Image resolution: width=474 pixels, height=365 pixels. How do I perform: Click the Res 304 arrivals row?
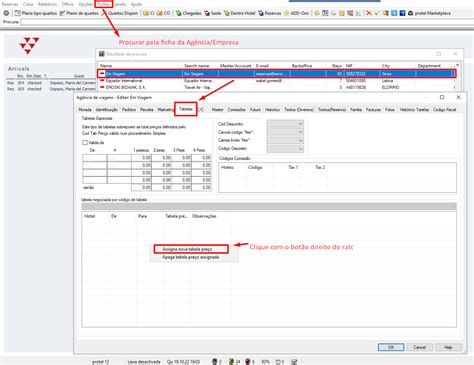point(51,83)
